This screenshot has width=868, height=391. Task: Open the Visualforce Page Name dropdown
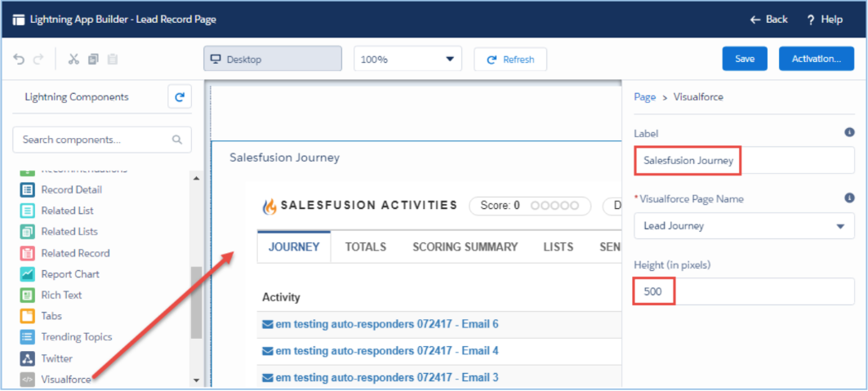coord(744,226)
